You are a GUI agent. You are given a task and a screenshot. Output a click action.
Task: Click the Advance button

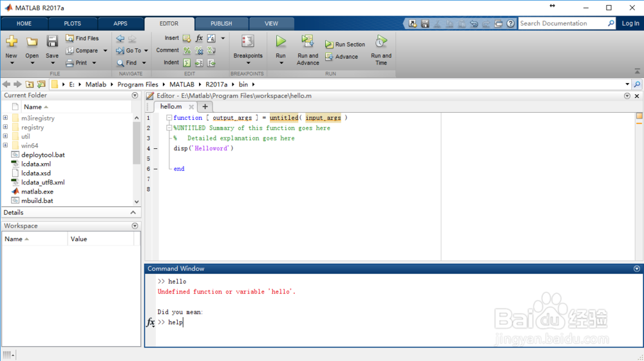tap(342, 57)
